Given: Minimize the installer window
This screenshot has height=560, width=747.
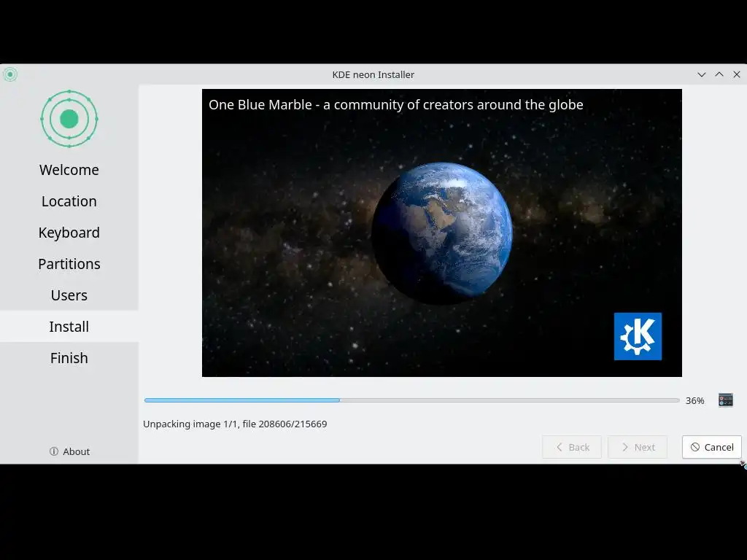Looking at the screenshot, I should [701, 74].
